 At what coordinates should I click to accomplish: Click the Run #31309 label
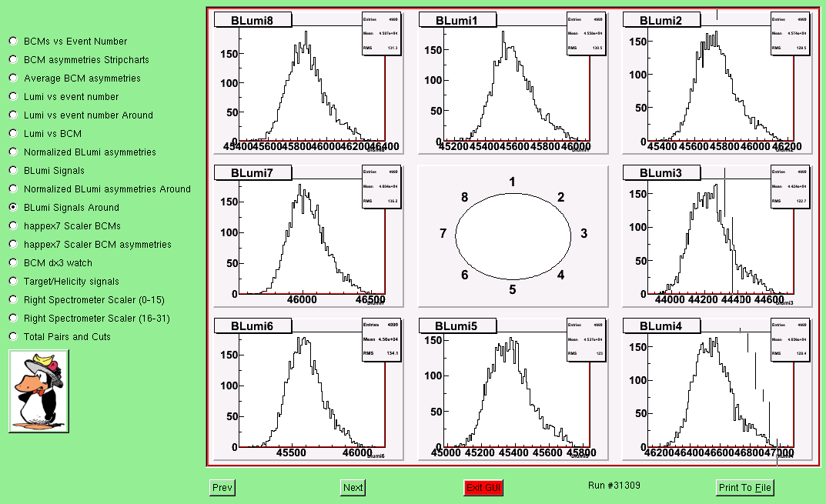pyautogui.click(x=614, y=485)
